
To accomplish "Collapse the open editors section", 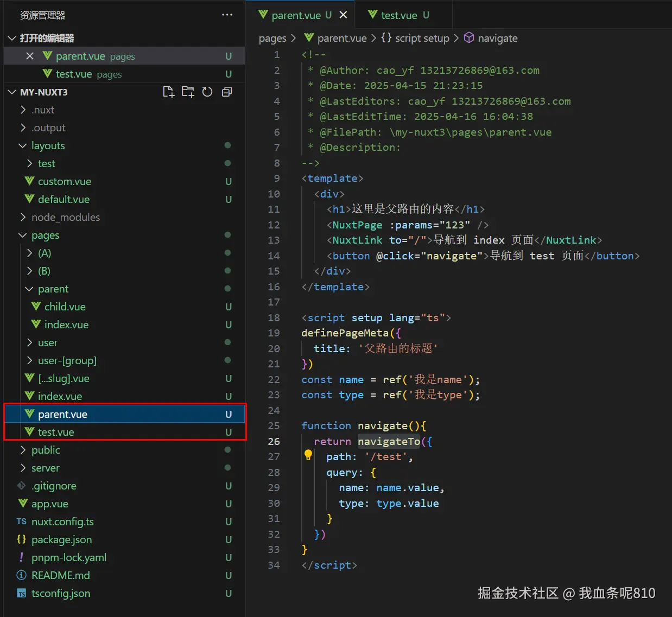I will 12,38.
